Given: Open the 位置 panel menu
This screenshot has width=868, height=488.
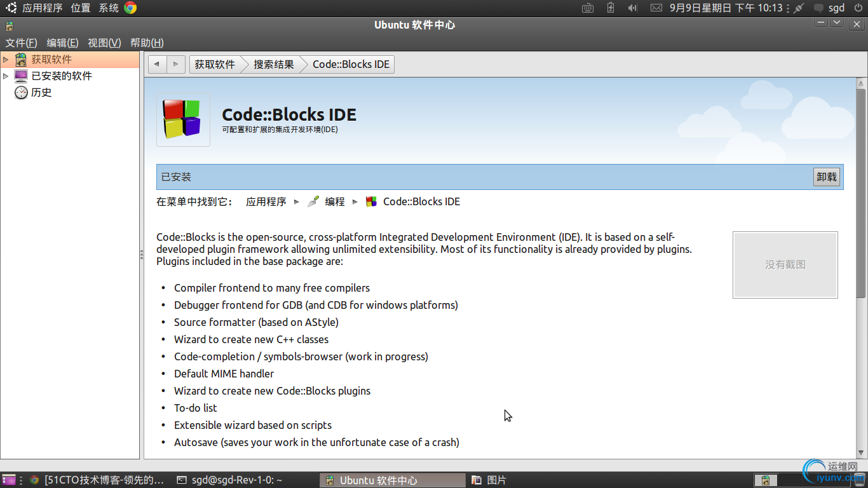Looking at the screenshot, I should [x=81, y=8].
